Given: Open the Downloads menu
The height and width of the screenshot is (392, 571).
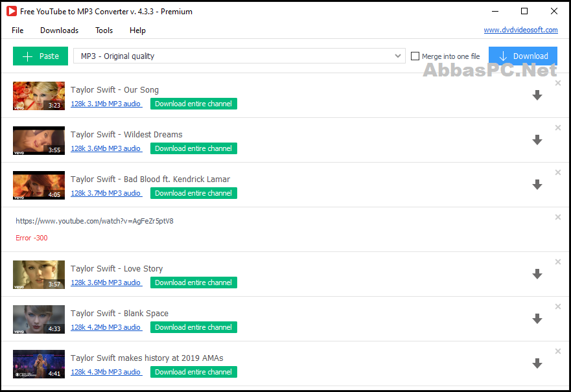Looking at the screenshot, I should tap(60, 30).
